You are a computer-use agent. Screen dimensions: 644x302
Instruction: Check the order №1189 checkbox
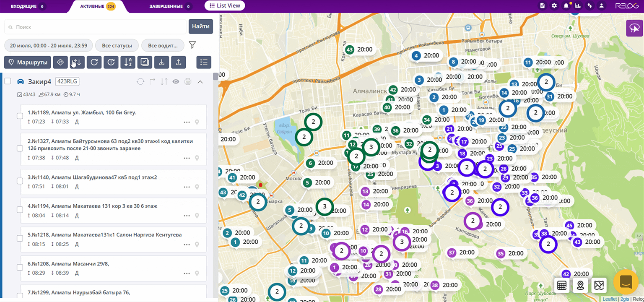click(x=20, y=116)
